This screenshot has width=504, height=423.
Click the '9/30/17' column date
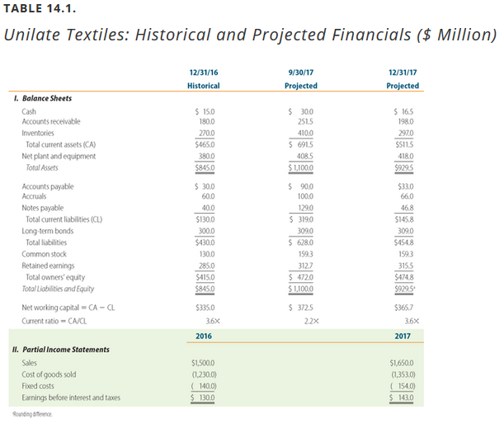(x=301, y=73)
